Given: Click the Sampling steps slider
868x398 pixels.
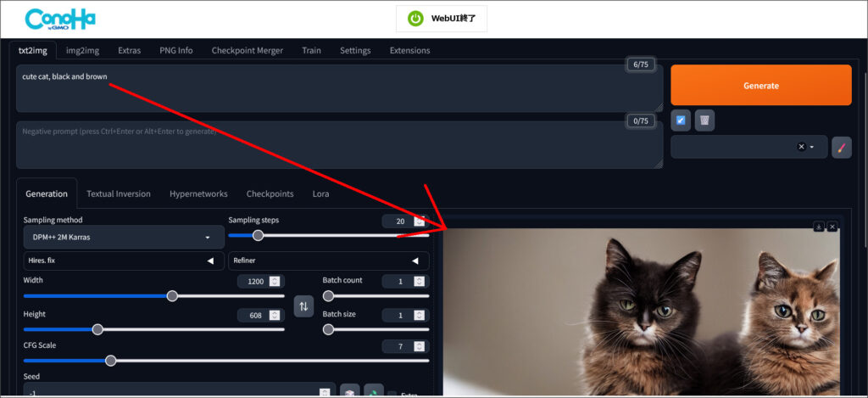Looking at the screenshot, I should click(x=328, y=235).
